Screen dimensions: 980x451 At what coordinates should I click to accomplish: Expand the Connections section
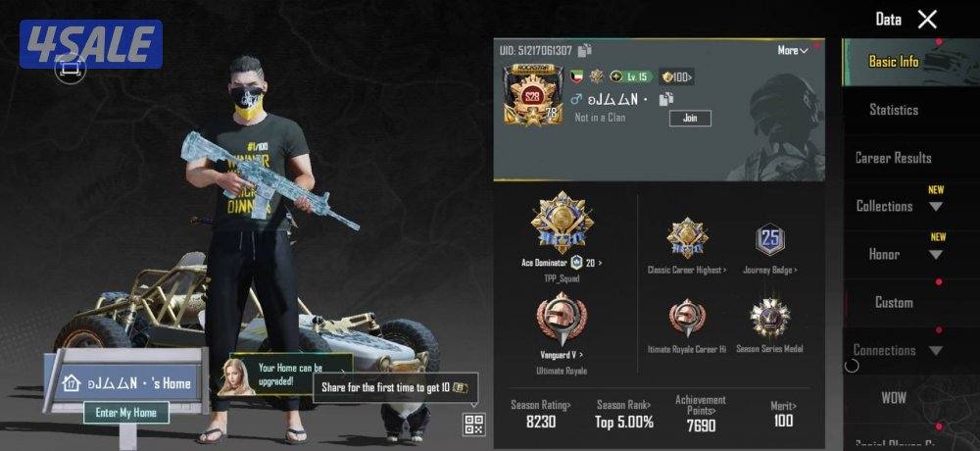(x=899, y=350)
